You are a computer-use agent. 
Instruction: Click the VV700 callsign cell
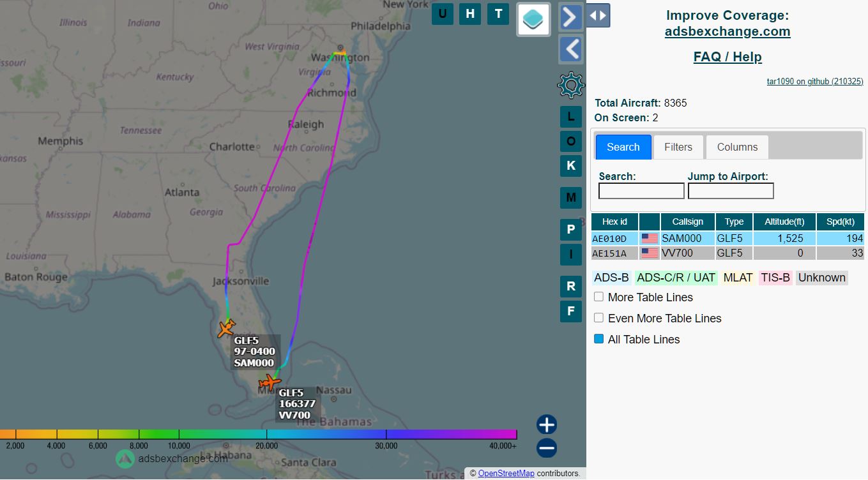tap(687, 253)
